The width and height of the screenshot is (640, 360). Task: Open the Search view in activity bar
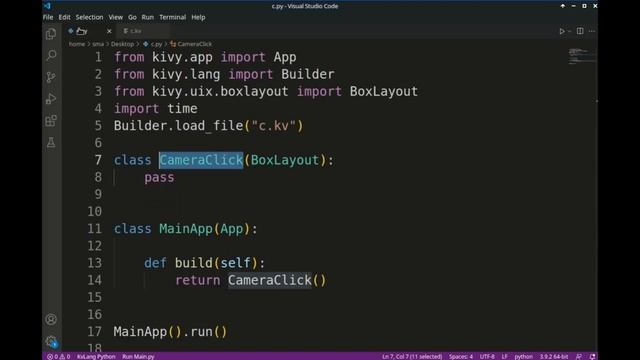(x=51, y=55)
